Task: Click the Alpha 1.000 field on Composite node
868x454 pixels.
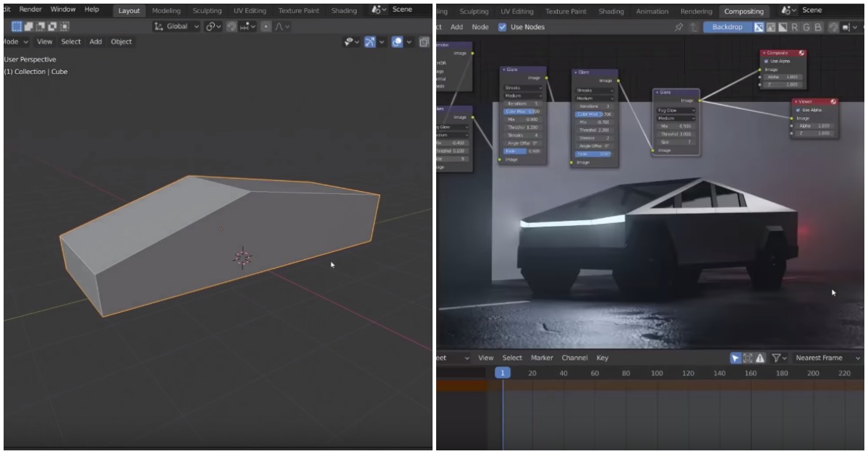Action: pyautogui.click(x=783, y=77)
